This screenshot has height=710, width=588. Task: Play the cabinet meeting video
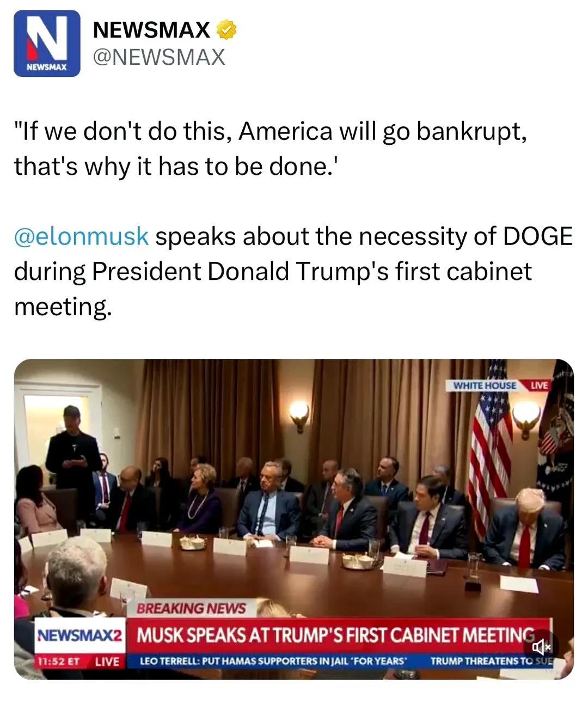pyautogui.click(x=293, y=519)
